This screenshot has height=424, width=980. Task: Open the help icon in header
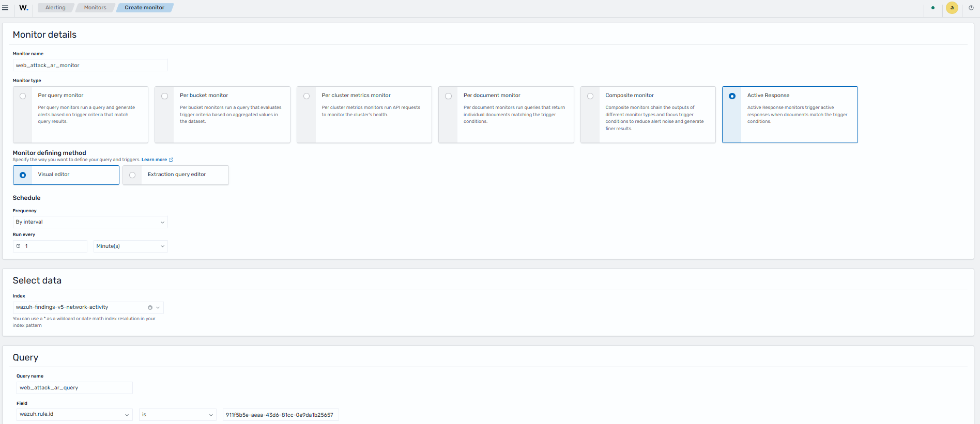[x=971, y=8]
